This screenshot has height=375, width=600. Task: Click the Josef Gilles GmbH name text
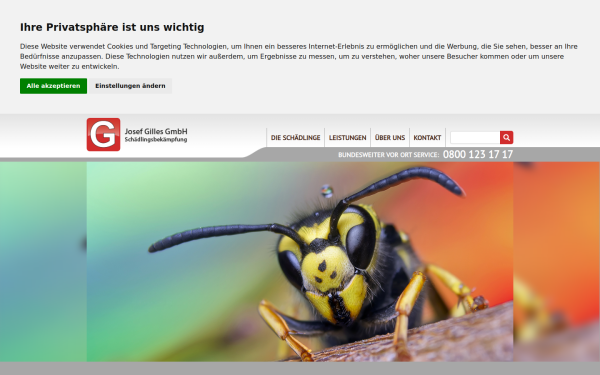coord(156,131)
